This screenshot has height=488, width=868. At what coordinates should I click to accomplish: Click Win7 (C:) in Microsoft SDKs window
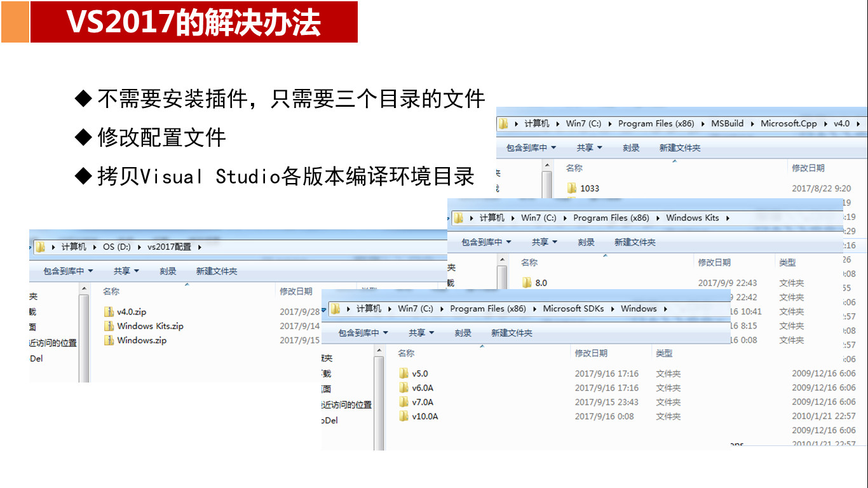click(x=416, y=308)
